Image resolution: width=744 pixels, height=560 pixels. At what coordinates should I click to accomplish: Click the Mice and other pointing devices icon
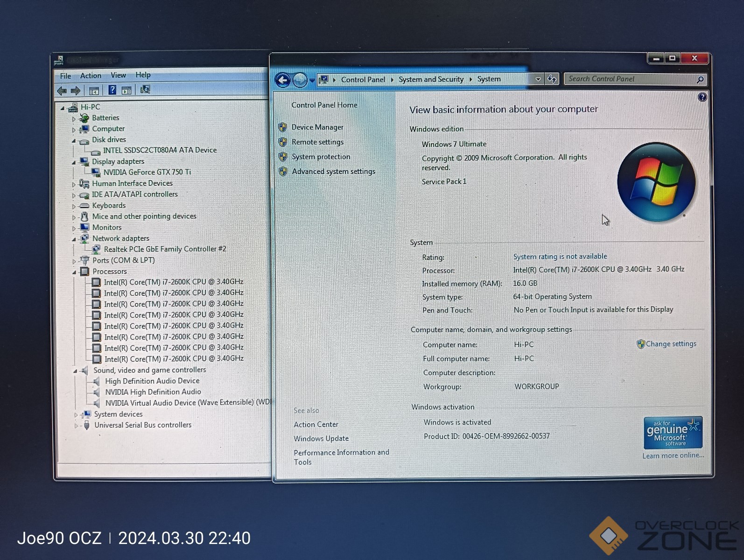pos(84,217)
